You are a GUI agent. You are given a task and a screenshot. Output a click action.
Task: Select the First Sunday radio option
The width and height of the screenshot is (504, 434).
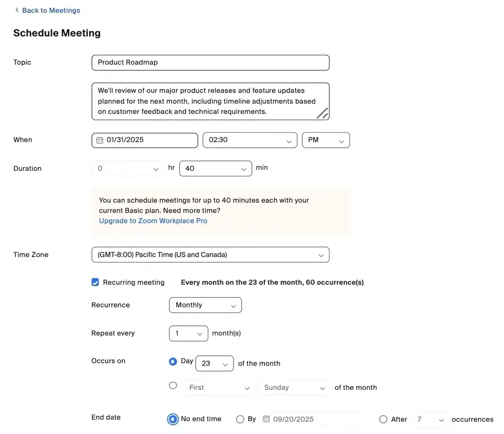point(173,386)
